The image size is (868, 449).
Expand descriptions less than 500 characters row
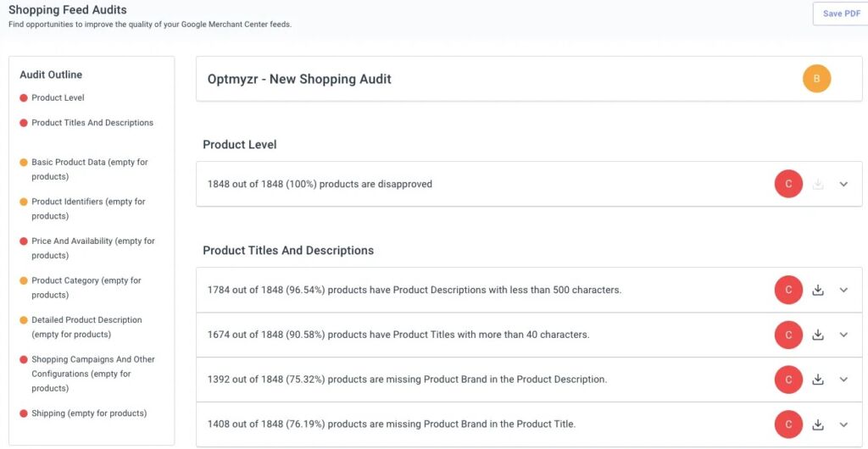[843, 290]
